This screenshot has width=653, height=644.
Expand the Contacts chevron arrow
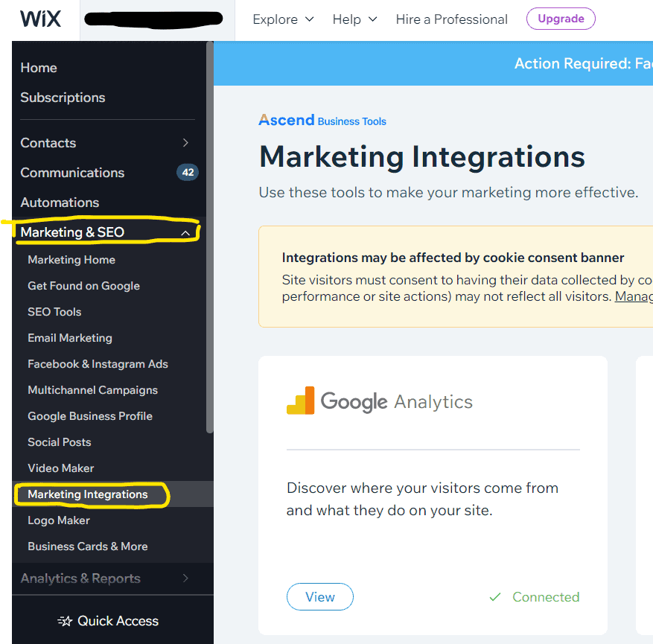(x=185, y=143)
